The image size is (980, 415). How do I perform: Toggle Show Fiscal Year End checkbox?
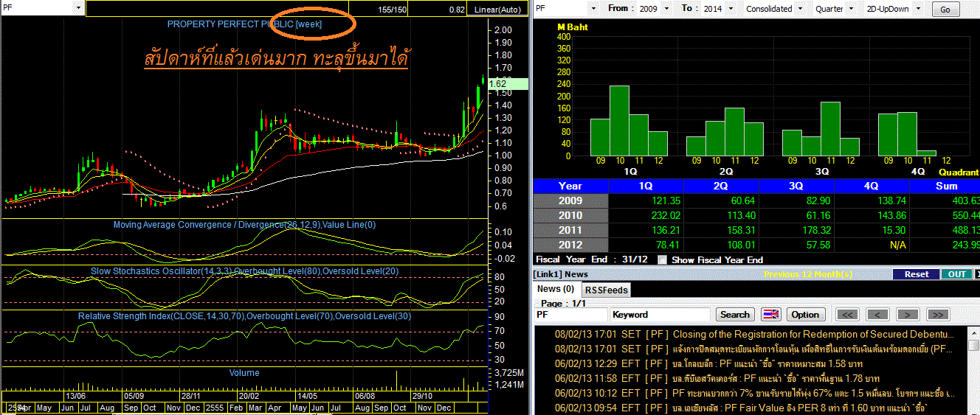pyautogui.click(x=662, y=259)
